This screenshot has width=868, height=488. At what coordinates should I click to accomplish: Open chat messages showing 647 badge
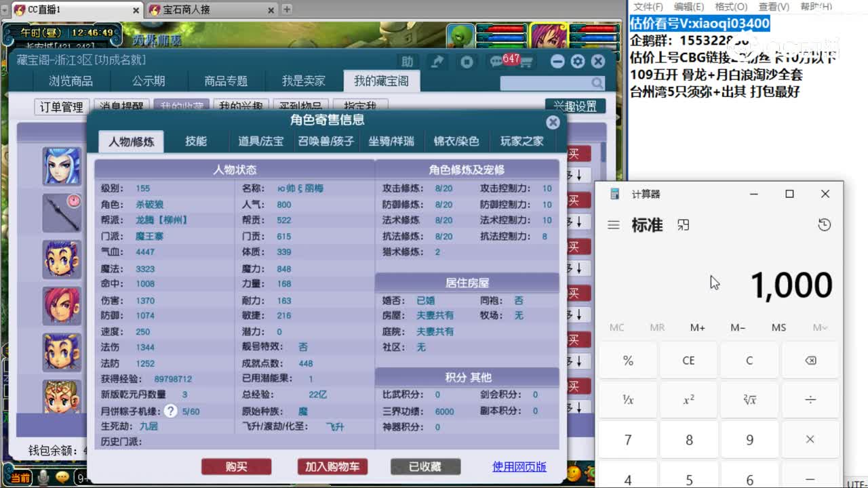point(497,60)
